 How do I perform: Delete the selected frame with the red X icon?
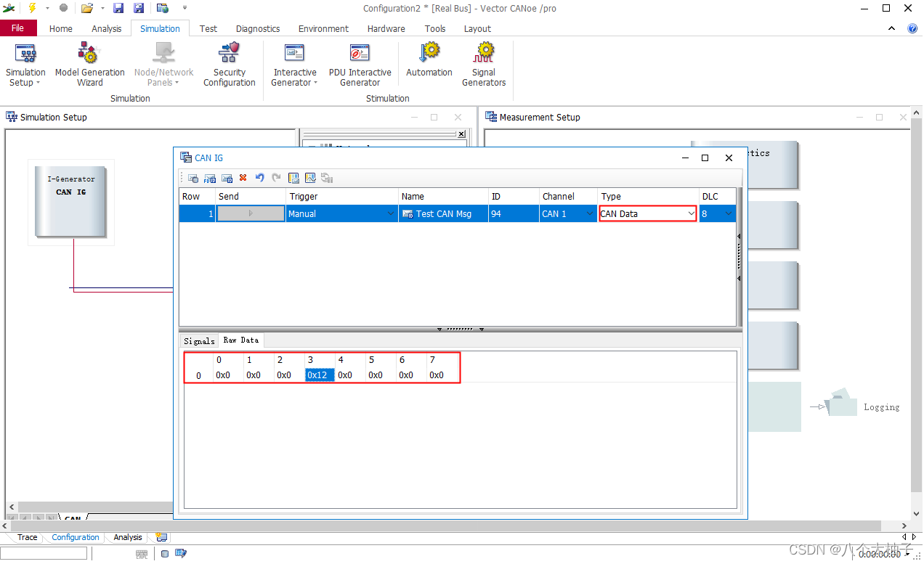tap(243, 178)
